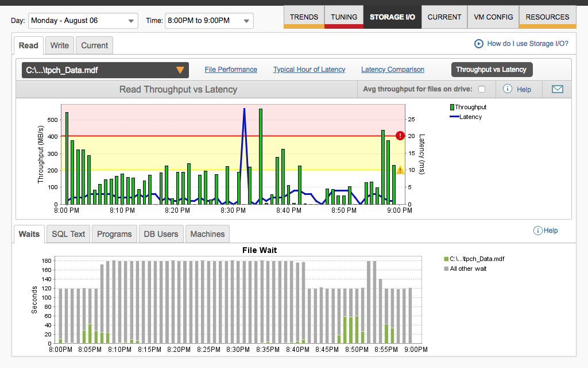Switch to the Write tab
The width and height of the screenshot is (588, 368).
click(x=59, y=45)
